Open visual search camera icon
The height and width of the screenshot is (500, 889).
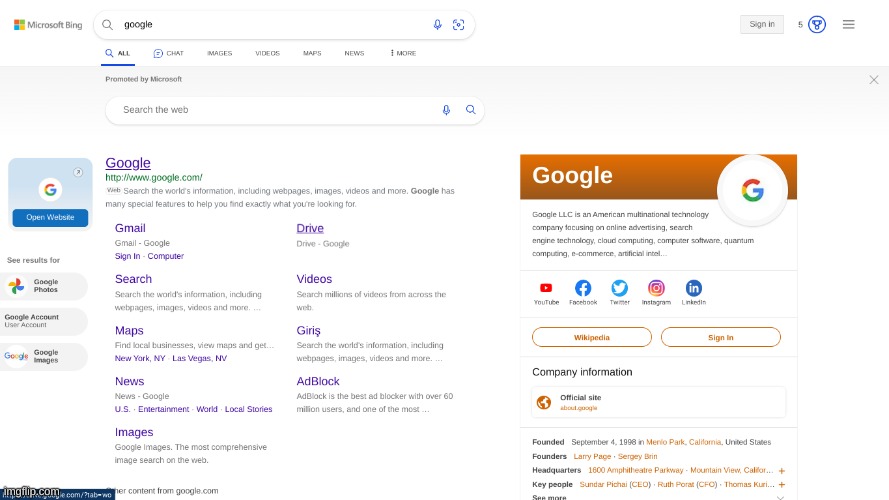click(459, 25)
